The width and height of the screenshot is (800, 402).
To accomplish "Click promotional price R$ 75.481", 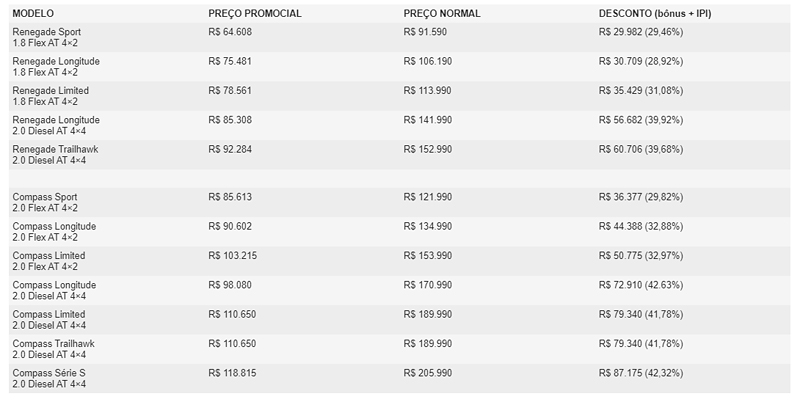I will coord(230,61).
